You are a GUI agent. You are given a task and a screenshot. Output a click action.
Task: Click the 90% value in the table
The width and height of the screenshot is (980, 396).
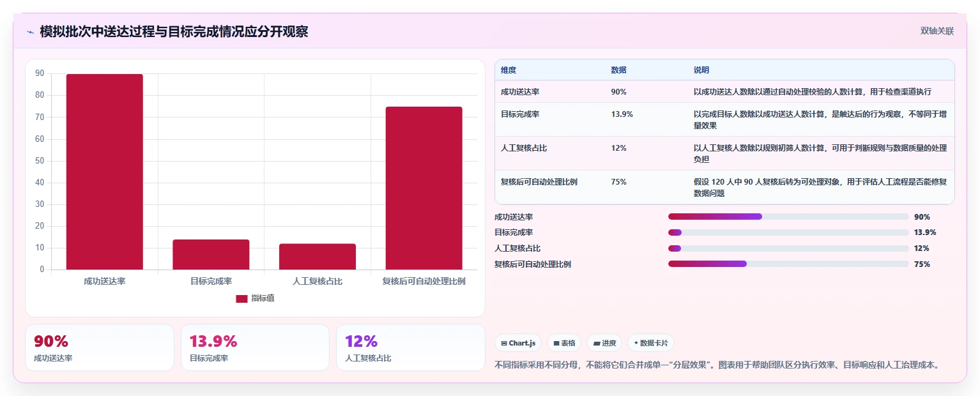point(618,92)
